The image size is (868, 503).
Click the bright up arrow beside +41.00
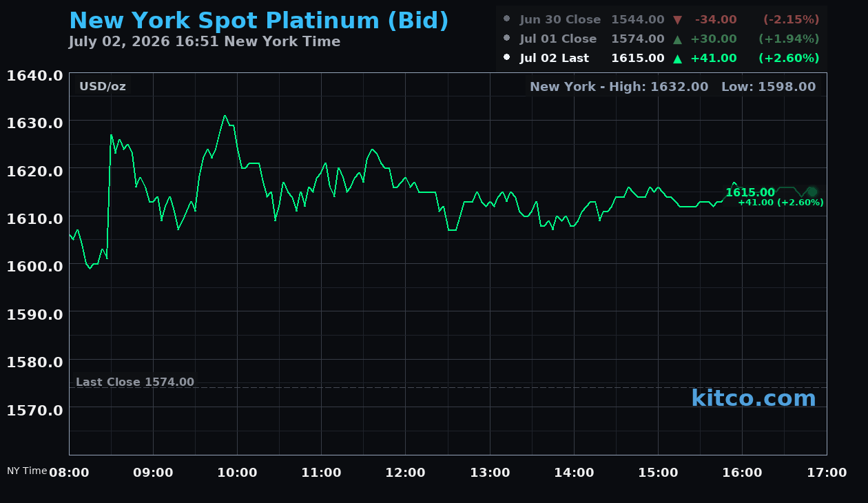pyautogui.click(x=677, y=59)
